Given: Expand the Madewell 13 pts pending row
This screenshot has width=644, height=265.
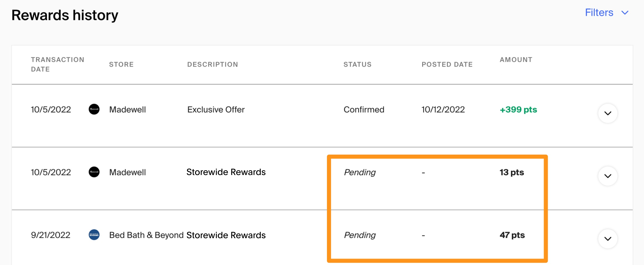Looking at the screenshot, I should (608, 176).
